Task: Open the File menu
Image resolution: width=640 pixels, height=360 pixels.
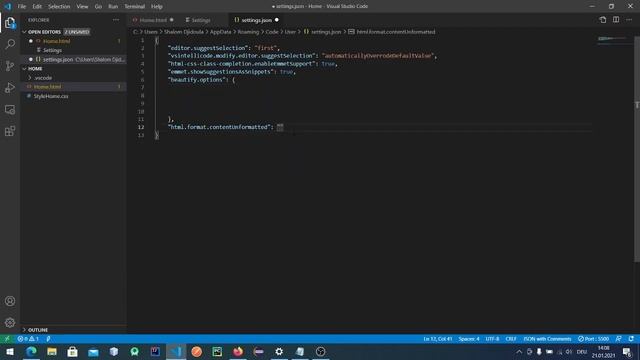Action: click(x=22, y=7)
